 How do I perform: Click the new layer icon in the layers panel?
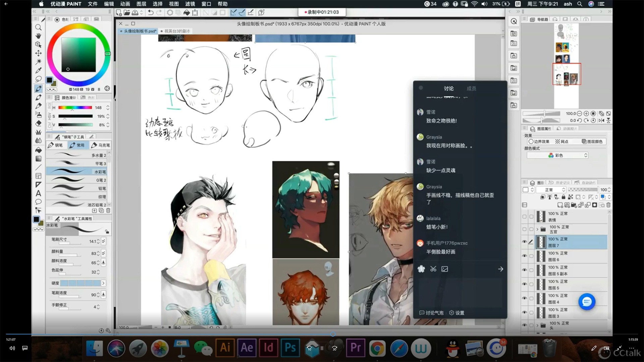point(560,205)
